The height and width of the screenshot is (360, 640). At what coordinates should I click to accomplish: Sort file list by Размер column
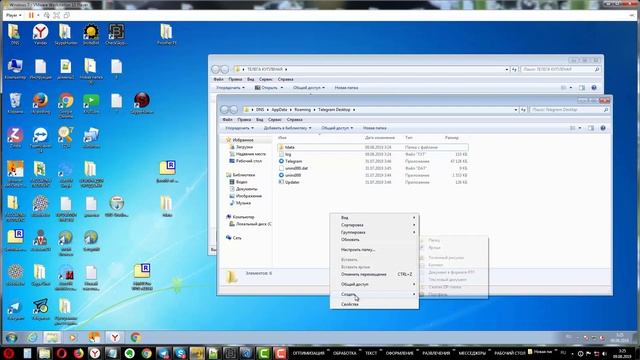(x=452, y=138)
